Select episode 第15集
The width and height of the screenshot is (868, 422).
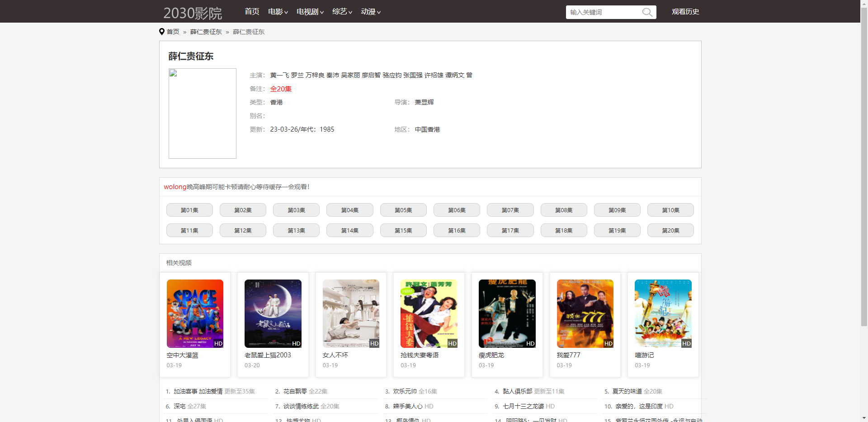click(403, 230)
